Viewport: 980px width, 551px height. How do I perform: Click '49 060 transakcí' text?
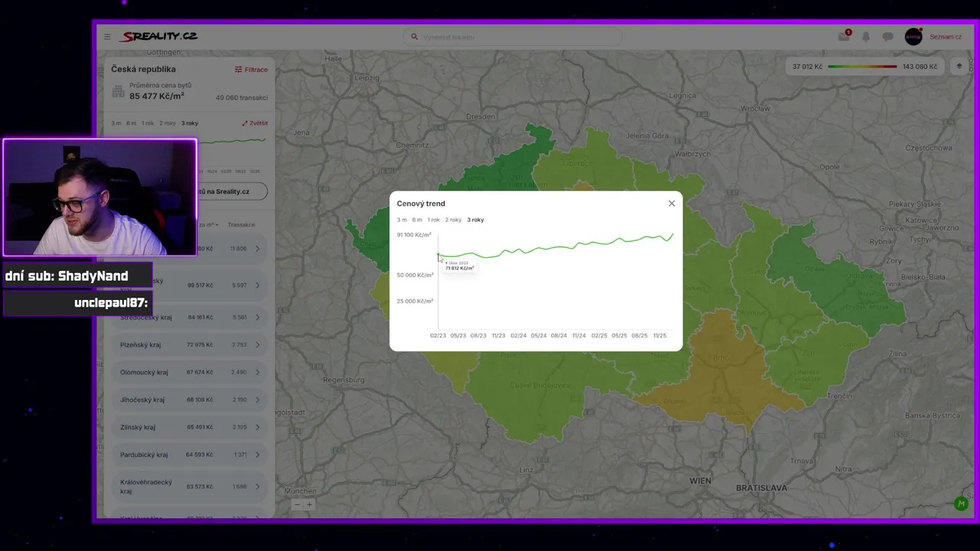coord(242,98)
